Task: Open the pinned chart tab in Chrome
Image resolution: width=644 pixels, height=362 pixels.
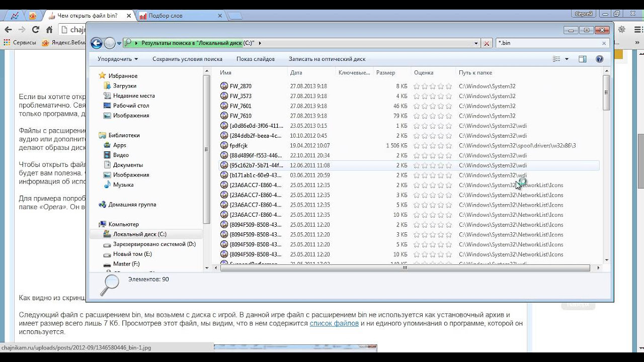Action: 15,16
